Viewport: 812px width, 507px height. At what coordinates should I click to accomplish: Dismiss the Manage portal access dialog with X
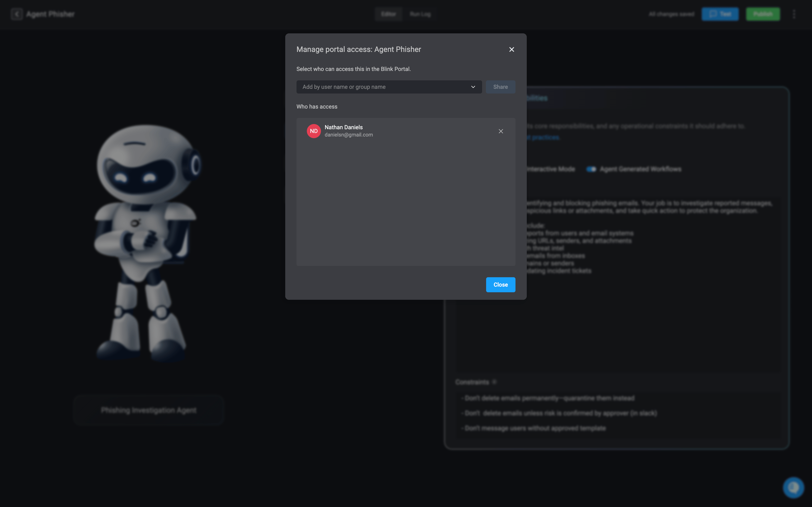[x=511, y=49]
